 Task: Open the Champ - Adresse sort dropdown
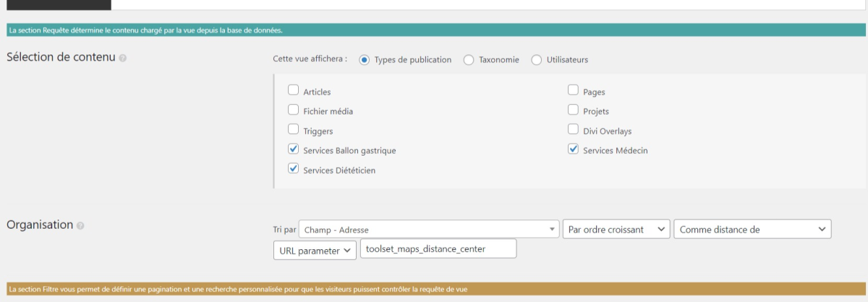point(429,230)
